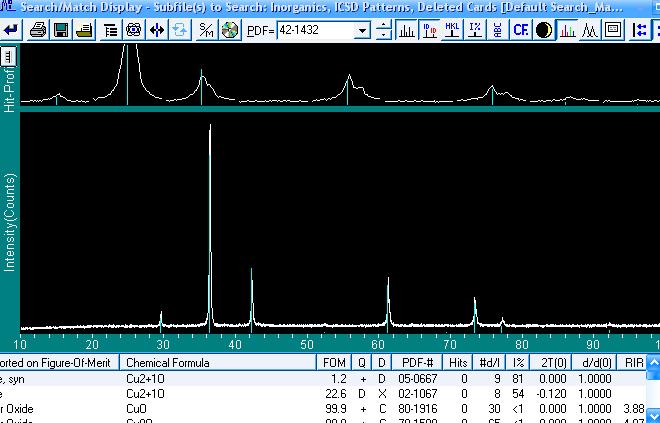The image size is (660, 423).
Task: Click the atom structure icon
Action: pos(133,30)
